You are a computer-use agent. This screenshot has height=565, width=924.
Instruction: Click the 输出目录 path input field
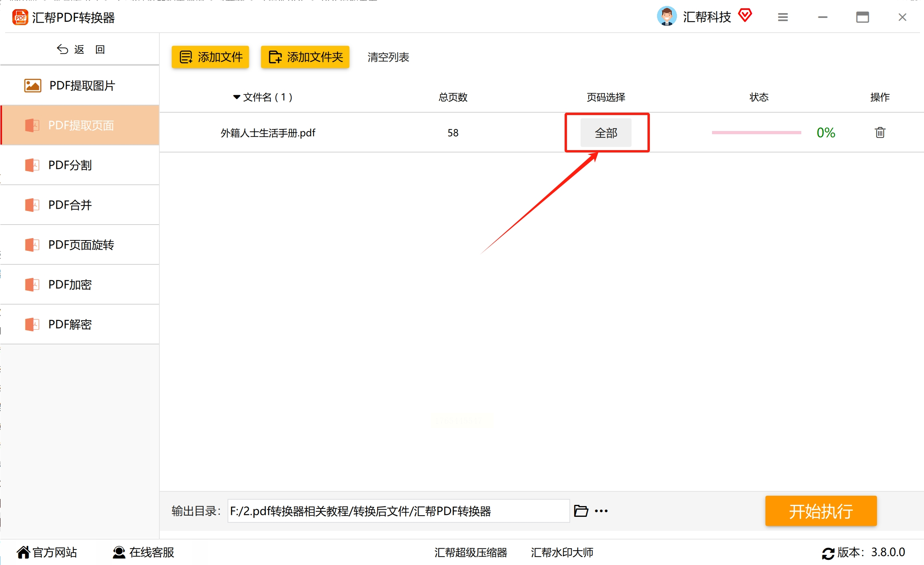click(x=398, y=511)
